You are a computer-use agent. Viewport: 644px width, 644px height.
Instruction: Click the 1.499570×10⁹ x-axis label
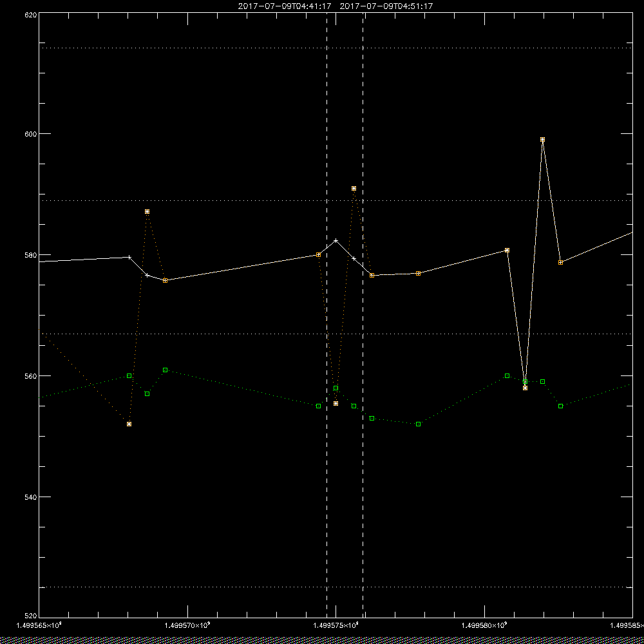[x=187, y=625]
